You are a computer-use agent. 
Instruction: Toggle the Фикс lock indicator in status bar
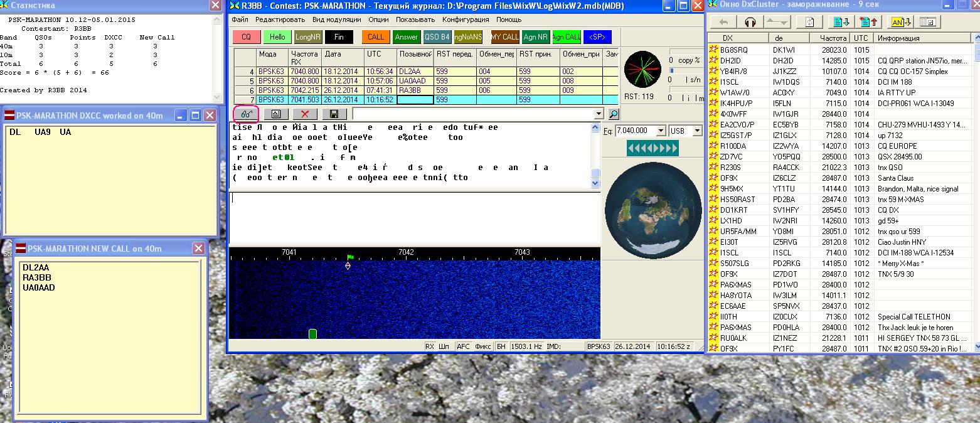(x=482, y=346)
